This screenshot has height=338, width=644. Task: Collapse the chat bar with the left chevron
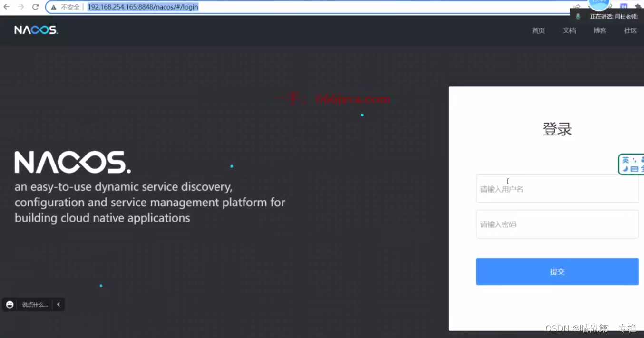(x=59, y=305)
